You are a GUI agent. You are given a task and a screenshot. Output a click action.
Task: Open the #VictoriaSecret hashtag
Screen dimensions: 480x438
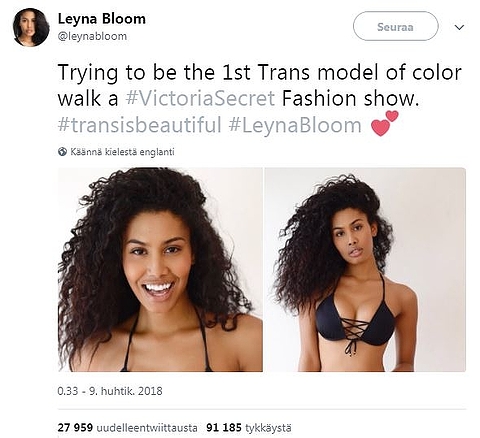200,98
